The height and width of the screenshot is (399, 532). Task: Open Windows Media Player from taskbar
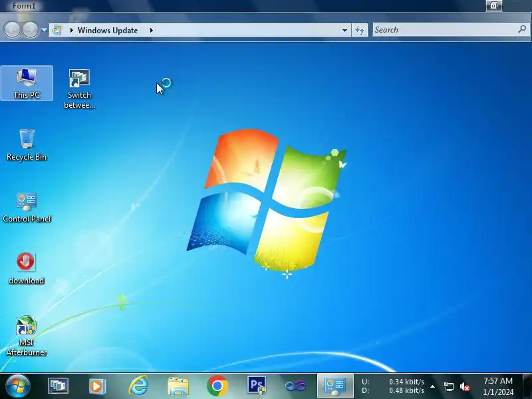(97, 386)
